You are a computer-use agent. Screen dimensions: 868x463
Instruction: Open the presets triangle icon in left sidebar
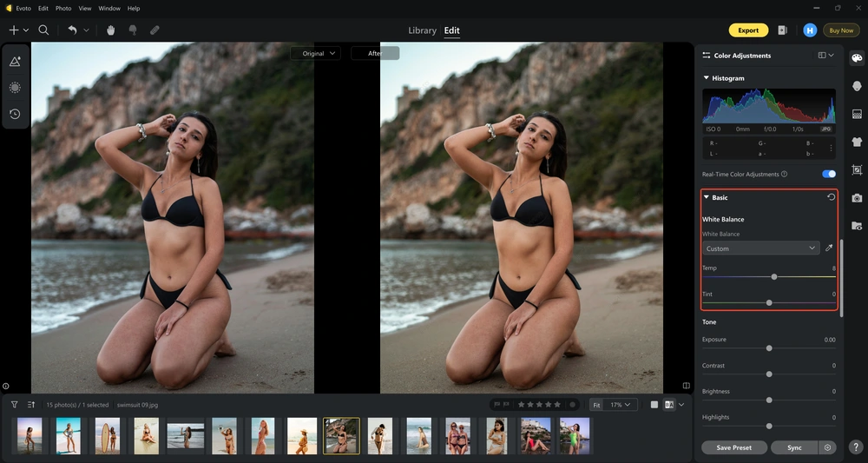click(15, 62)
